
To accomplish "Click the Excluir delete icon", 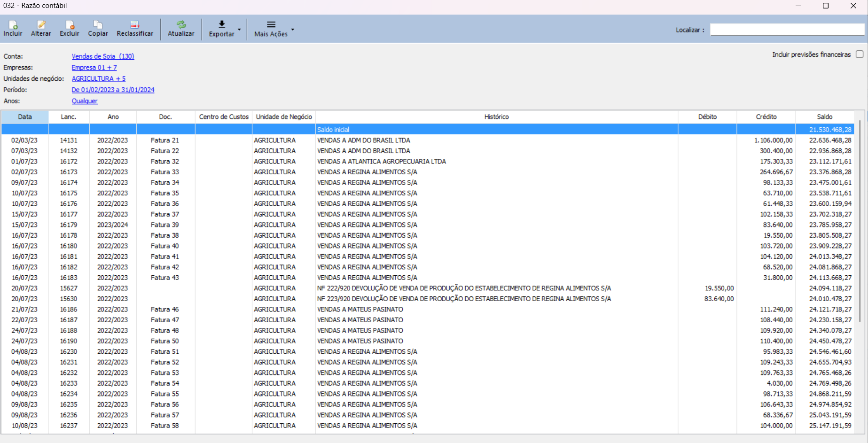I will 70,25.
